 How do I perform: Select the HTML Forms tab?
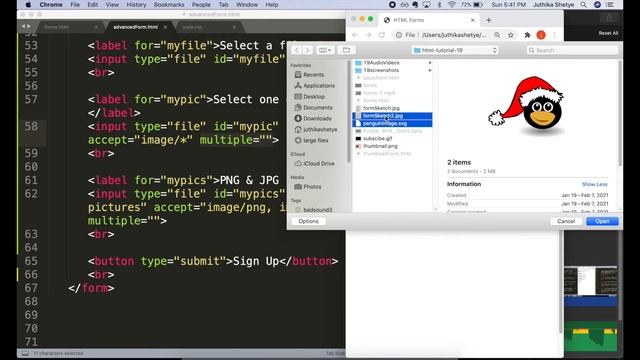pos(429,20)
